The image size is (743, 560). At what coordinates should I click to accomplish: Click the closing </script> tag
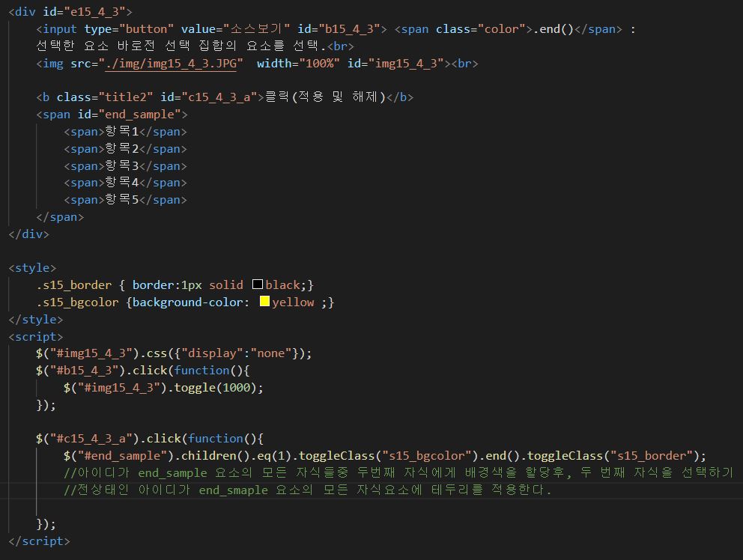pos(40,541)
